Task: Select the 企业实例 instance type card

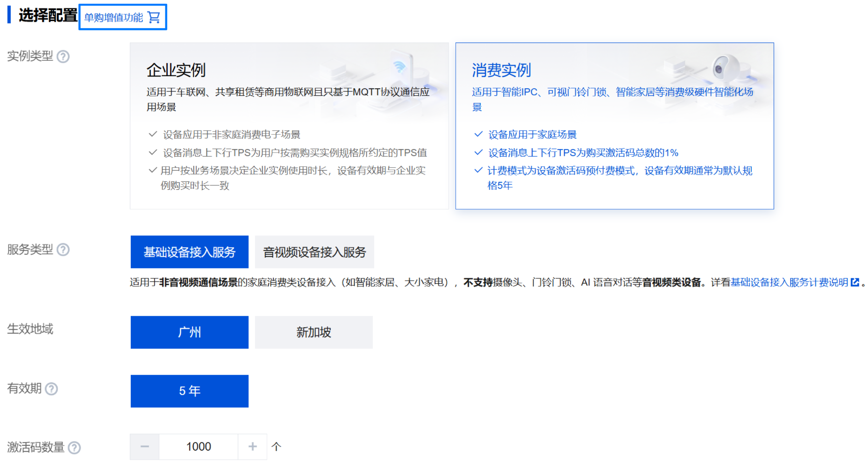Action: click(289, 126)
